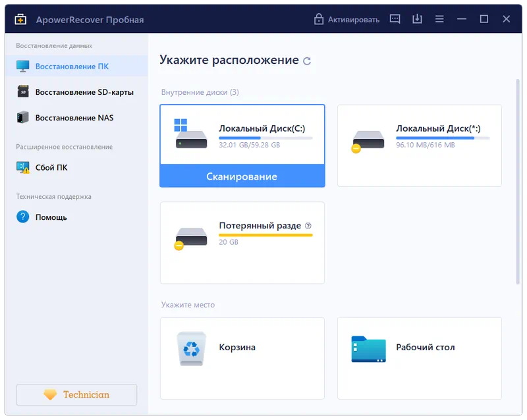Click the Technician button label
The width and height of the screenshot is (527, 420).
[86, 394]
